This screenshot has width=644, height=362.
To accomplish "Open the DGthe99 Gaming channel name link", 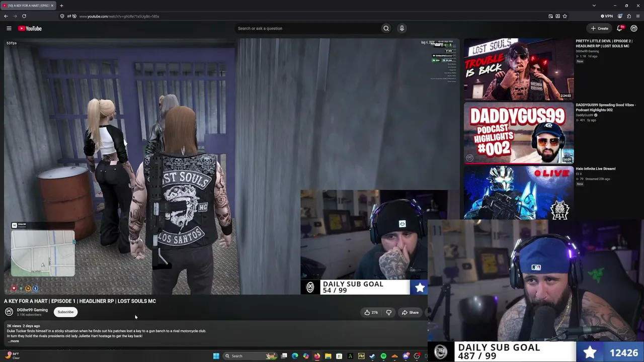I will click(32, 310).
